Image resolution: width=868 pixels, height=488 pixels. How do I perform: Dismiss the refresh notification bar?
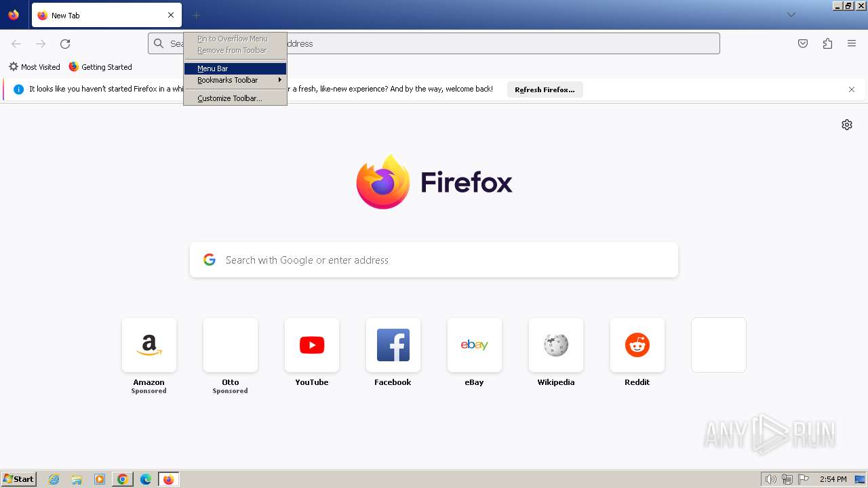click(852, 89)
